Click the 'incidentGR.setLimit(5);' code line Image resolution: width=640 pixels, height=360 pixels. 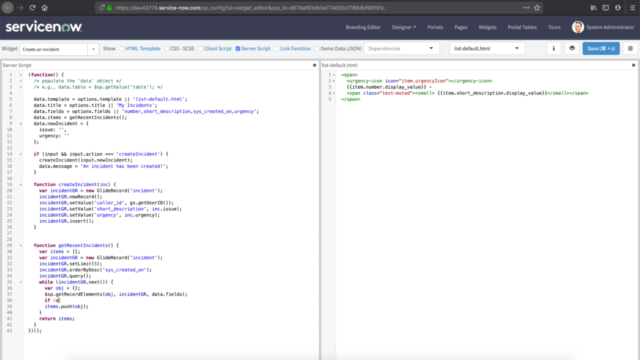click(x=70, y=264)
